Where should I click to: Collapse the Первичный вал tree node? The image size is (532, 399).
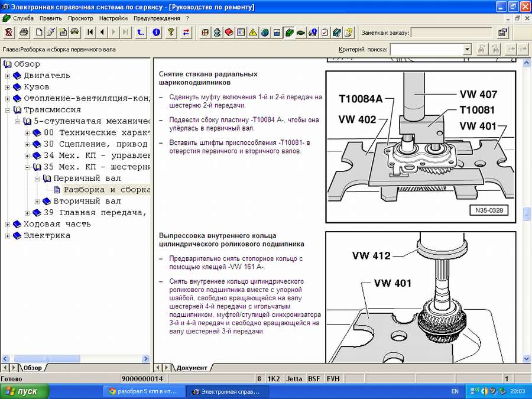click(37, 179)
